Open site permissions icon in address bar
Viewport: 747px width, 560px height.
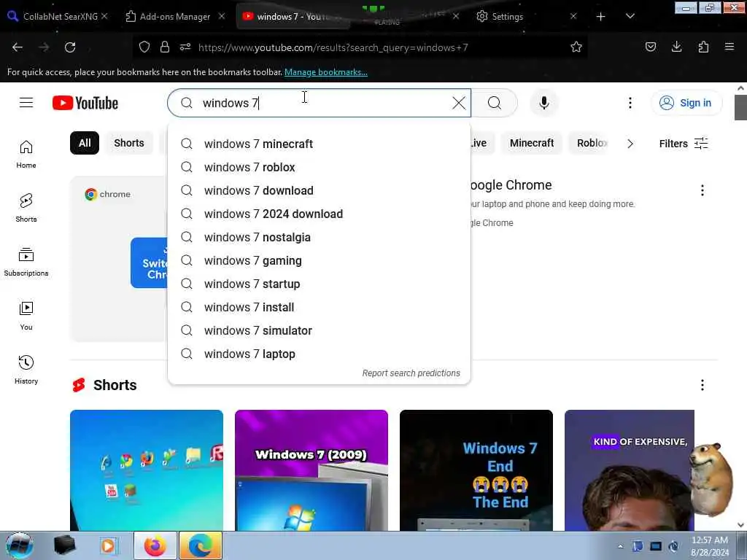point(185,47)
